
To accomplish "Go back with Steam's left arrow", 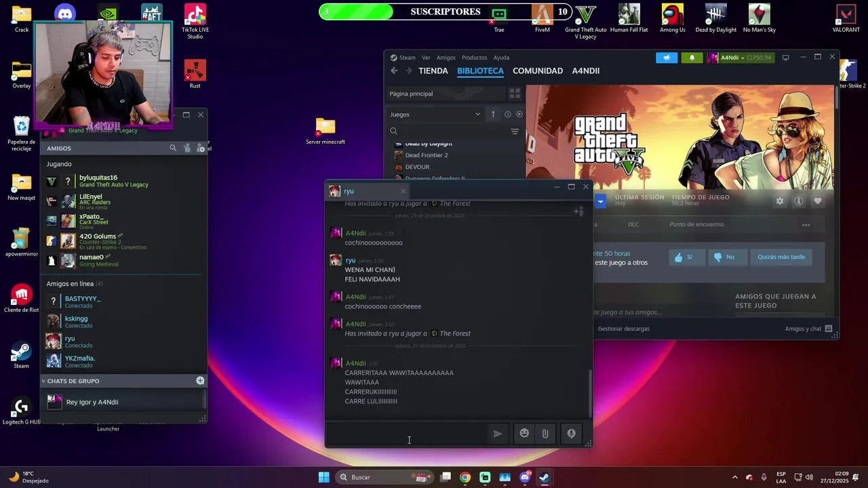I will (x=394, y=70).
